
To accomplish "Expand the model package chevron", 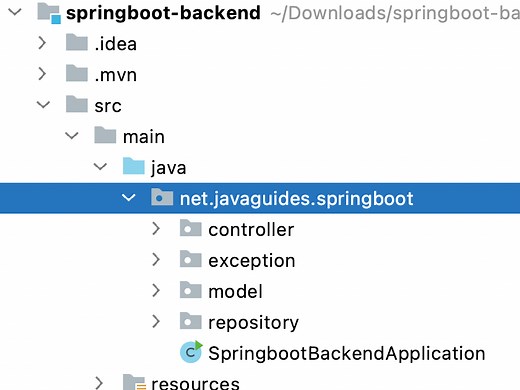I will (x=156, y=290).
